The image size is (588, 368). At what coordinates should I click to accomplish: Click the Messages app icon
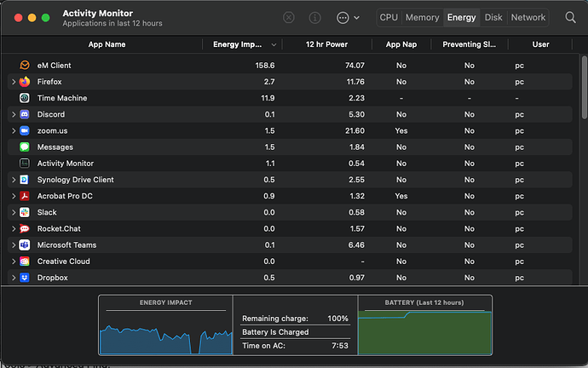click(x=25, y=147)
